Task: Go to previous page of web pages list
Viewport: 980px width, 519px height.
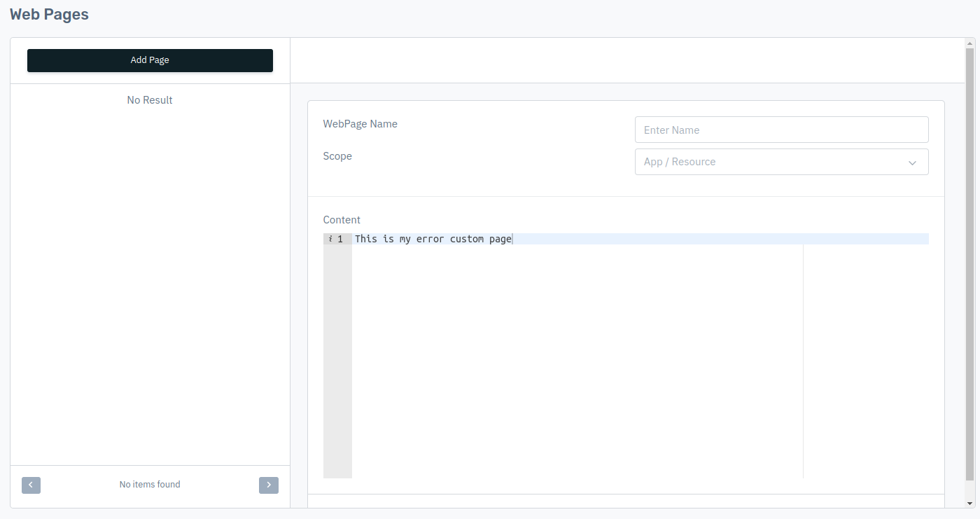Action: [x=31, y=485]
